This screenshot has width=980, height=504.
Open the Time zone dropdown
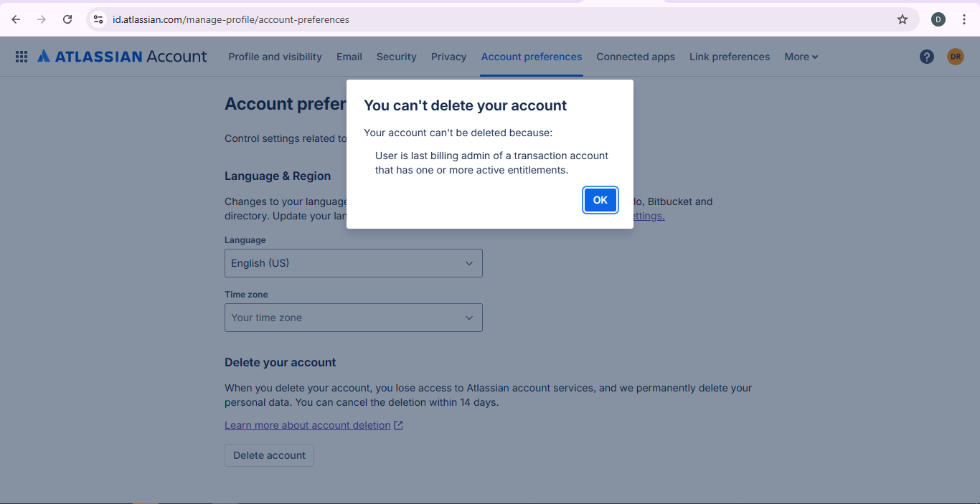354,318
